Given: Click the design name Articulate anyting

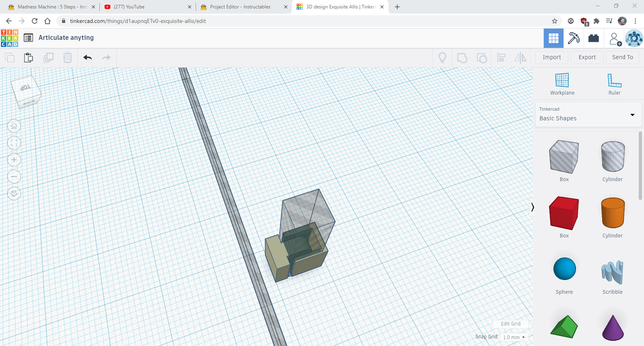Looking at the screenshot, I should pyautogui.click(x=66, y=38).
